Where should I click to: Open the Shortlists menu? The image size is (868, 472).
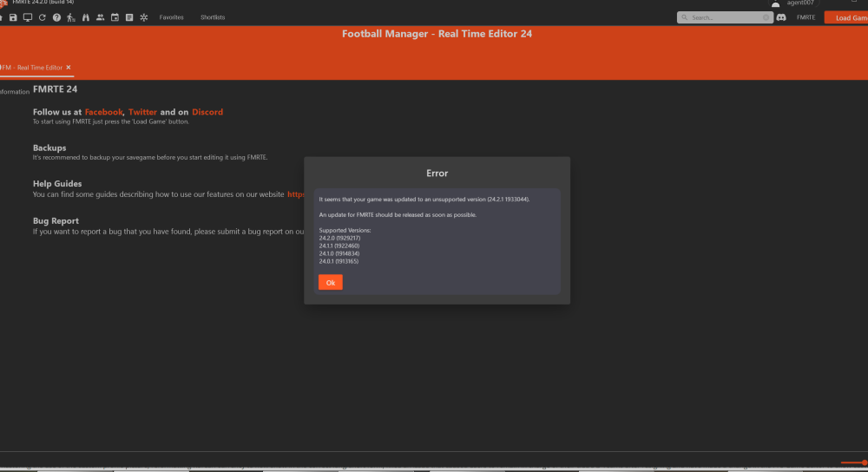pyautogui.click(x=213, y=17)
